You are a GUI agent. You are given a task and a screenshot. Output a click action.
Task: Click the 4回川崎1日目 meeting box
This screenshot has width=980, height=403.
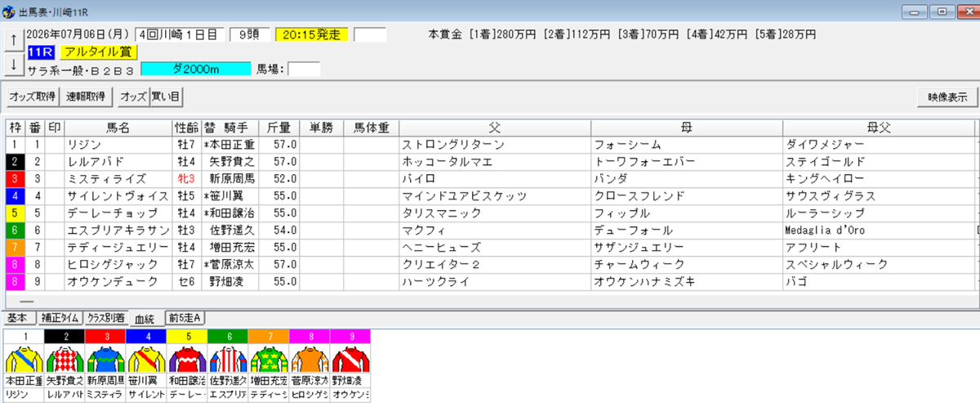pyautogui.click(x=180, y=35)
